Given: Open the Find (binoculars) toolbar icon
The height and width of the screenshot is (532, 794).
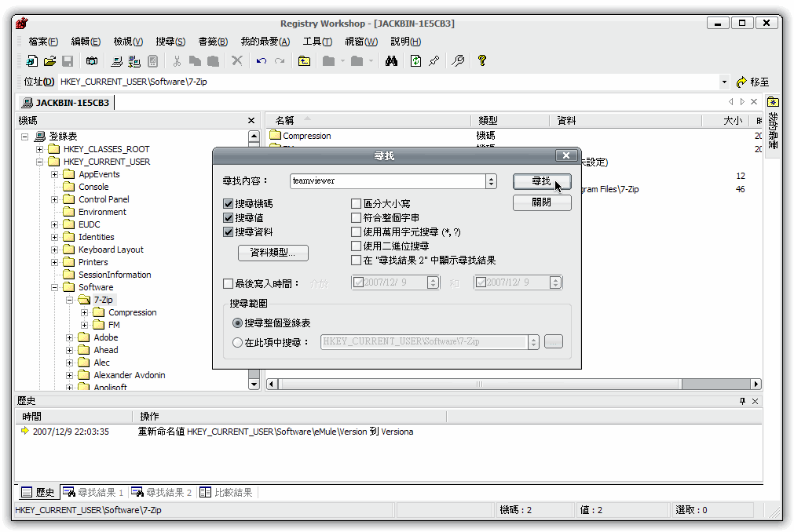Looking at the screenshot, I should click(391, 60).
